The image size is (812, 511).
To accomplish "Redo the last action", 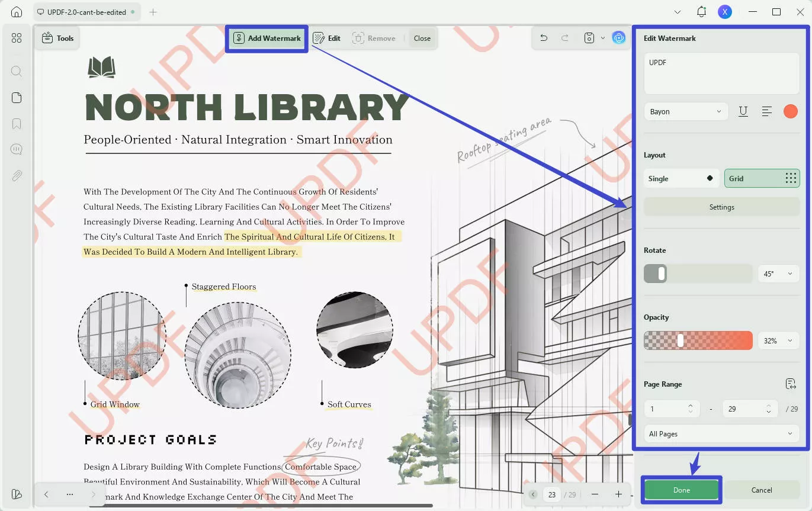I will coord(565,38).
